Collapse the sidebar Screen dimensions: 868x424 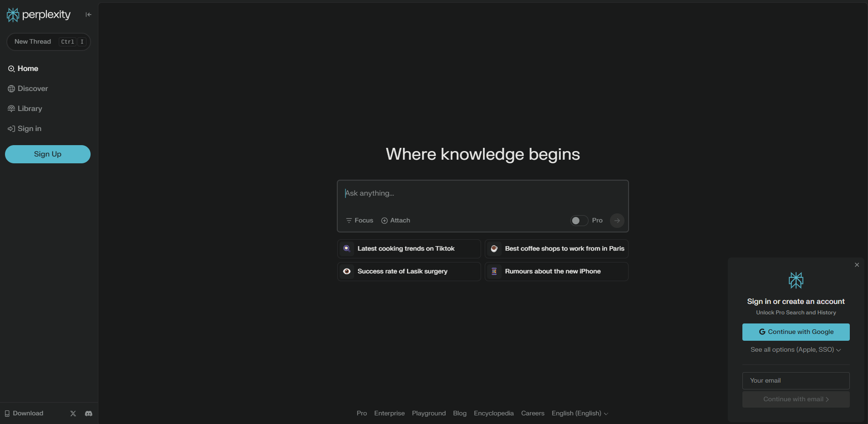(x=88, y=14)
